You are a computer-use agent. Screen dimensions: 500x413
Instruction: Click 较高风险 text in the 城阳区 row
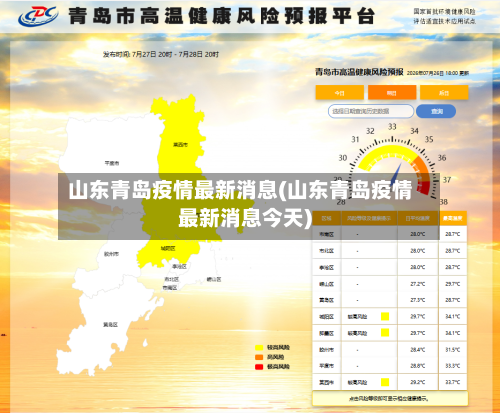[357, 317]
